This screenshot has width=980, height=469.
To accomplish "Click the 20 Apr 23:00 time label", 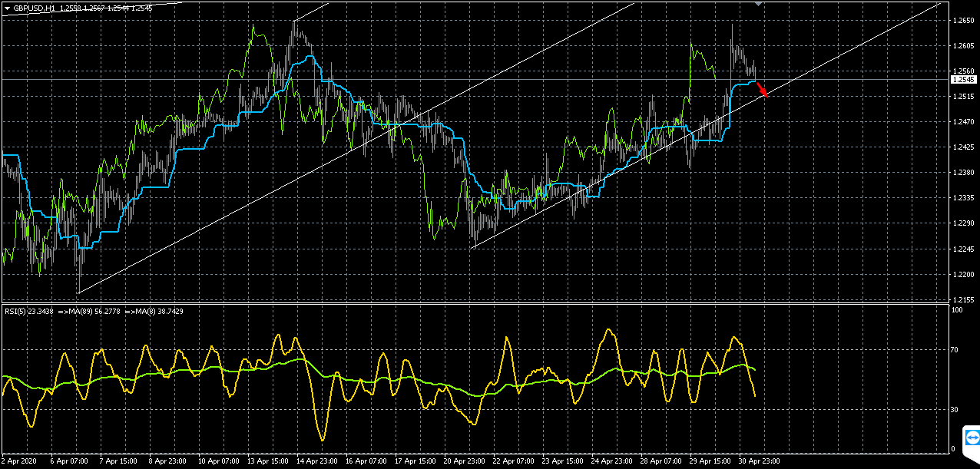I will [463, 462].
